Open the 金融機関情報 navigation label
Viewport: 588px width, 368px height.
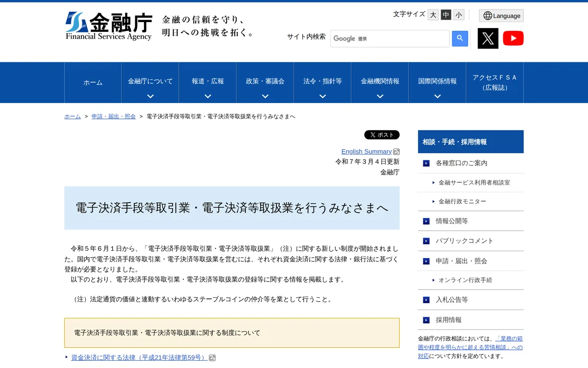point(380,81)
